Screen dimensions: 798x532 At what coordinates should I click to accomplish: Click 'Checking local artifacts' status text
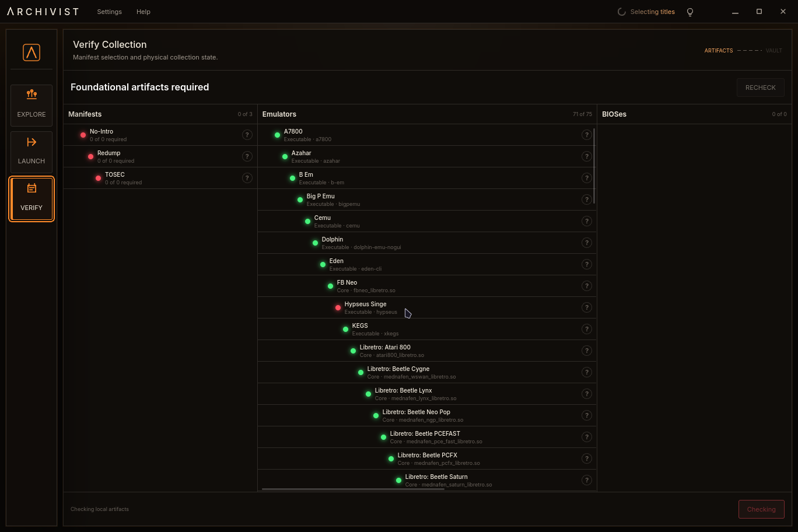point(100,509)
